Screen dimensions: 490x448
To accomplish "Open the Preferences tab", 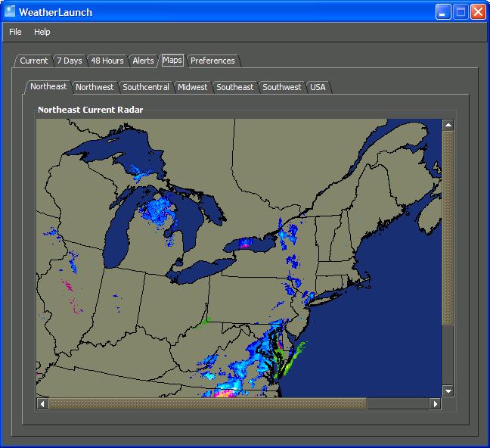I will tap(212, 61).
